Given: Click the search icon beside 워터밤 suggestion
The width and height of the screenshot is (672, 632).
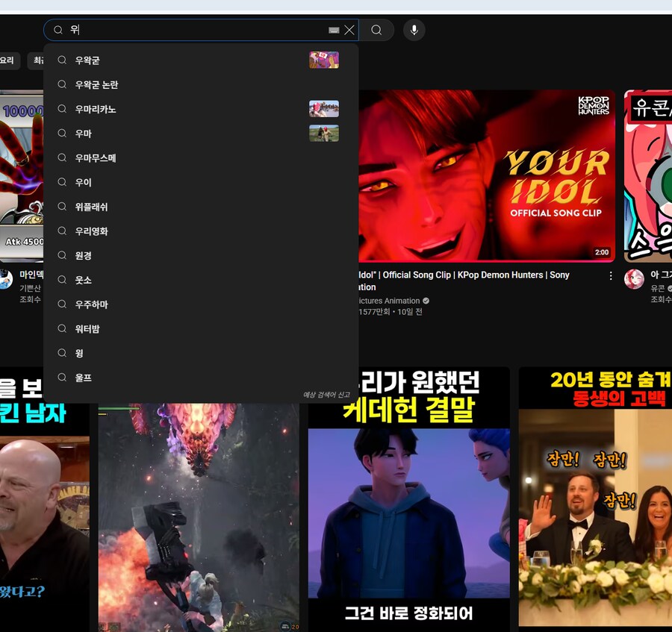Looking at the screenshot, I should click(x=62, y=328).
